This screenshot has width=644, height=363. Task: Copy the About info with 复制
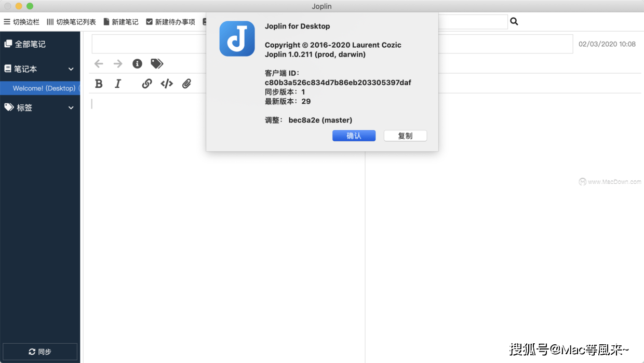coord(405,136)
